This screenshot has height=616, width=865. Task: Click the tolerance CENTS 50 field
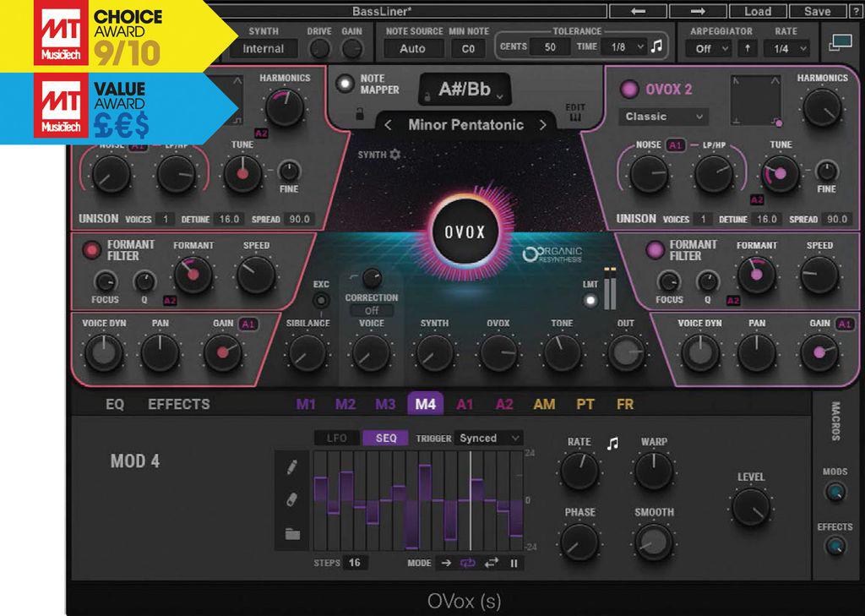click(x=550, y=47)
